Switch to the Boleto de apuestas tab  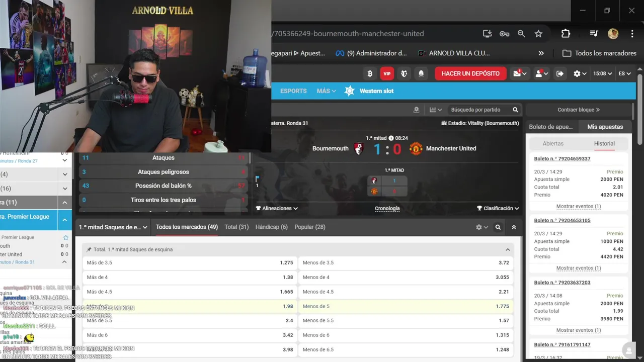(x=551, y=127)
